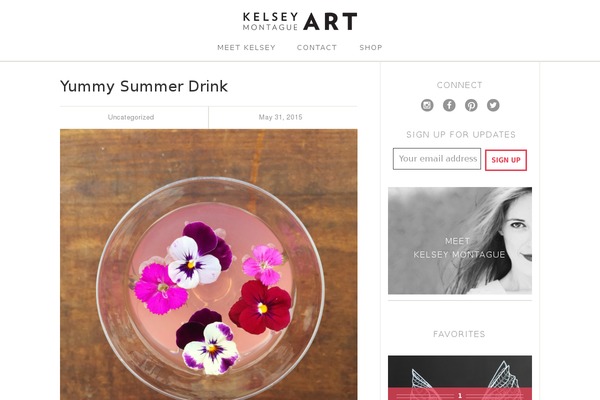
Task: Open the Twitter social icon
Action: coord(493,105)
